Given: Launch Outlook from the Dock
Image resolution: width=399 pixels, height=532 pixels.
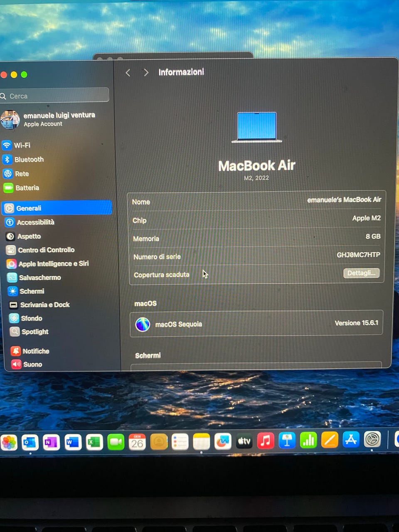Looking at the screenshot, I should pos(30,443).
